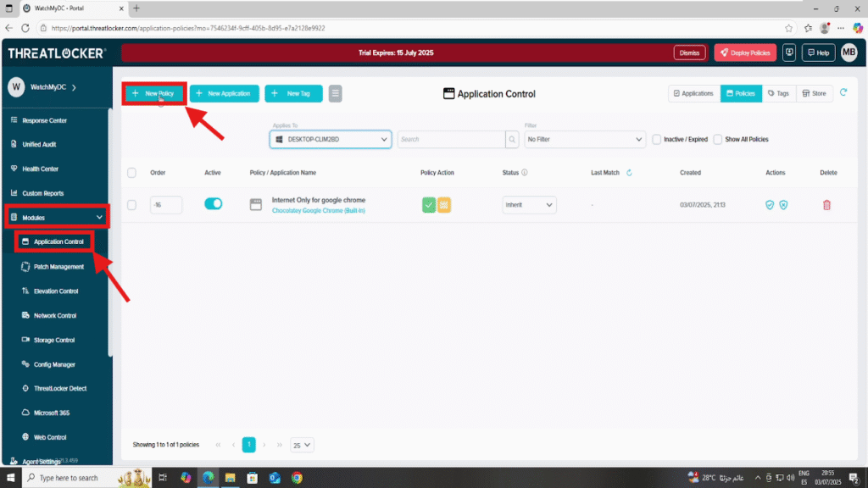Click the first shield action icon

[x=770, y=205]
